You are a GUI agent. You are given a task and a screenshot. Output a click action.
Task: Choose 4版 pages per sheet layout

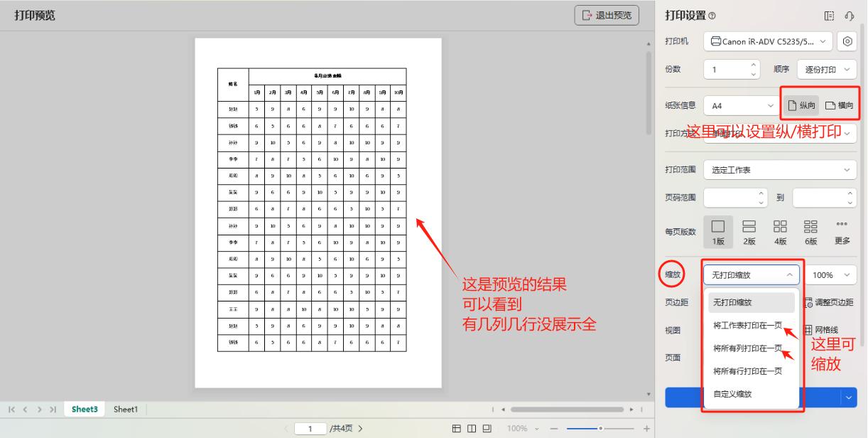[780, 232]
